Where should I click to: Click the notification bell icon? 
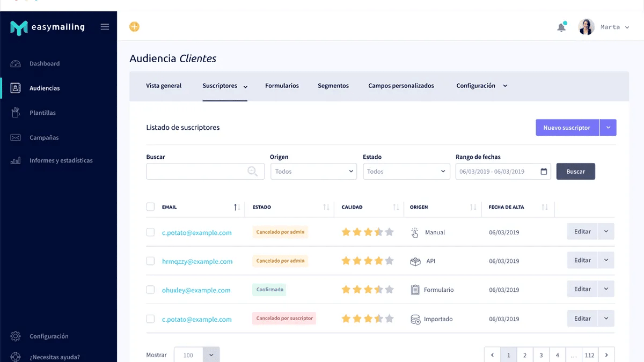(561, 27)
